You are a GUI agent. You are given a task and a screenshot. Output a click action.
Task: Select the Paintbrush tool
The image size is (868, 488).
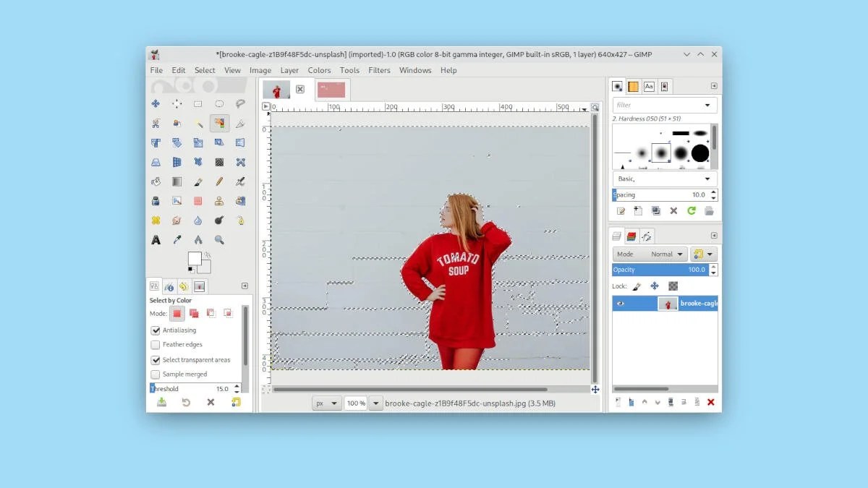pos(197,181)
